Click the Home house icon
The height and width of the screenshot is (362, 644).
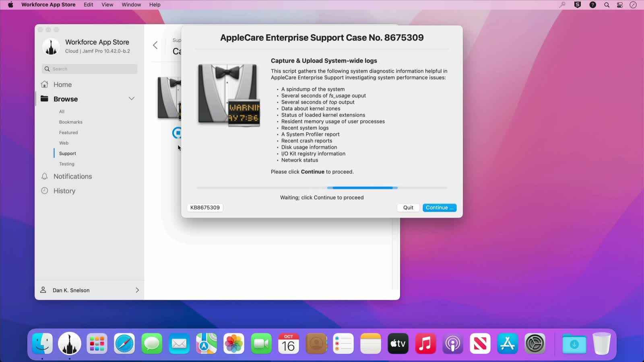45,84
